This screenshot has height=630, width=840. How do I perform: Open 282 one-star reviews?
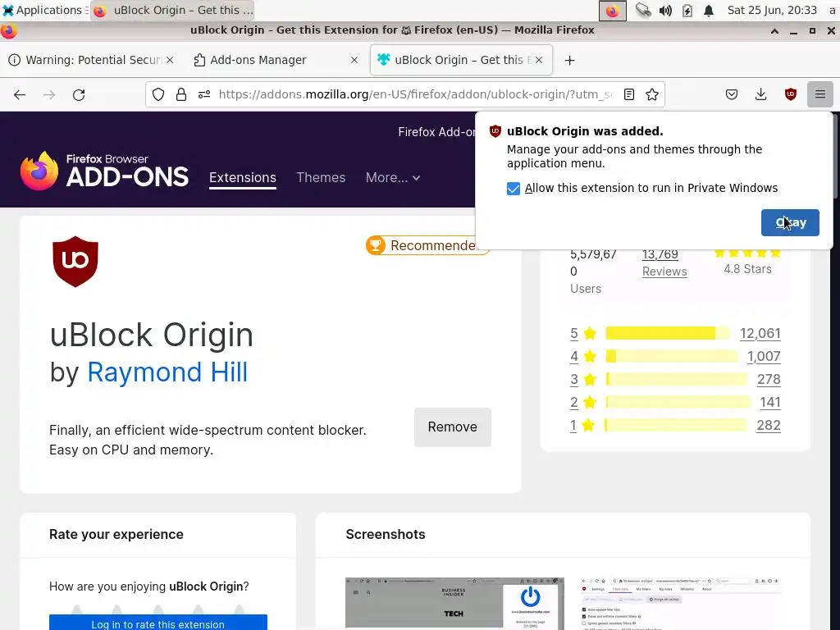click(768, 426)
